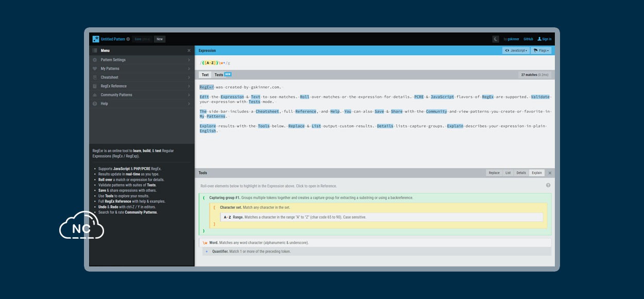Click highlighted match 'Validate' in text
The width and height of the screenshot is (644, 299).
[540, 97]
